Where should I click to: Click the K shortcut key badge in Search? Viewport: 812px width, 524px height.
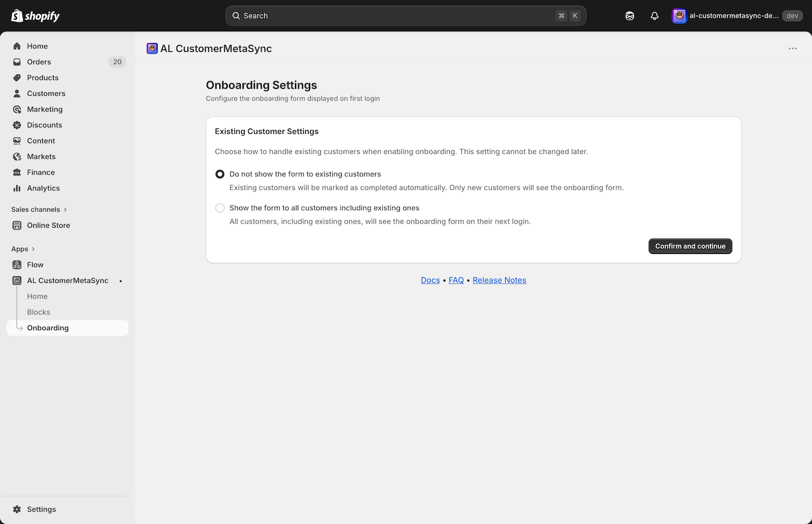tap(575, 16)
